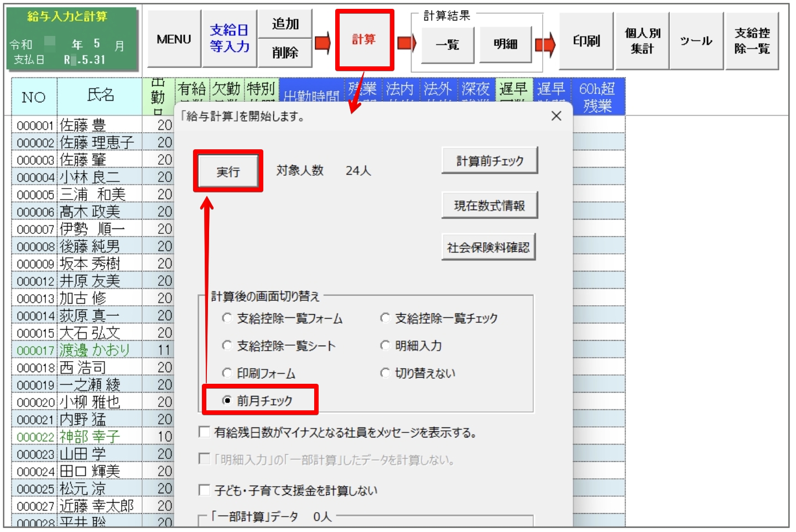Click employee number 000001
The width and height of the screenshot is (796, 532).
(x=35, y=126)
